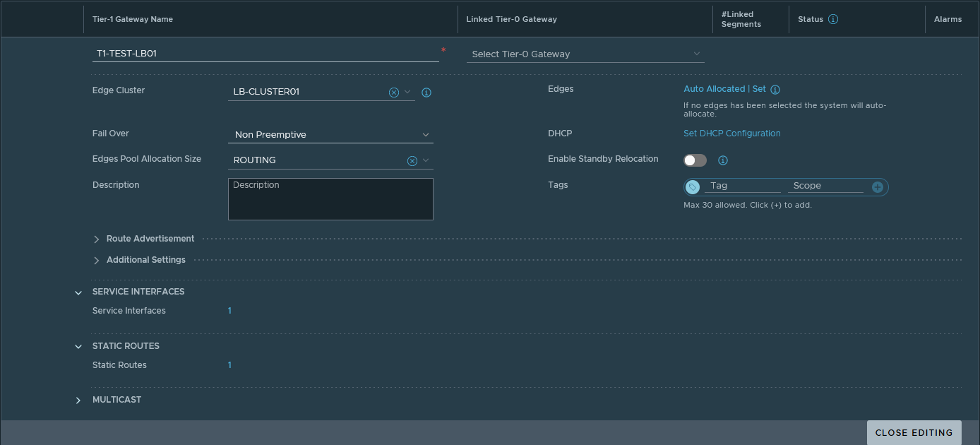Viewport: 980px width, 445px height.
Task: Open the Service Interfaces count link
Action: tap(229, 311)
